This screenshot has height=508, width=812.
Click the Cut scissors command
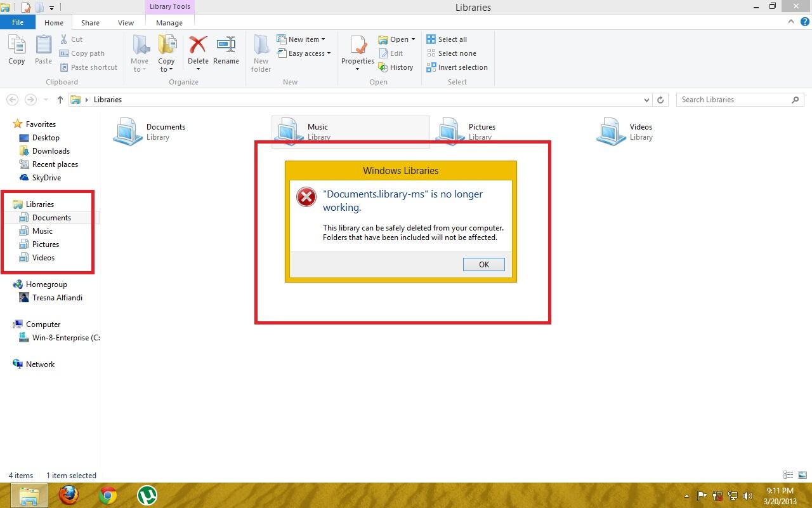(72, 39)
